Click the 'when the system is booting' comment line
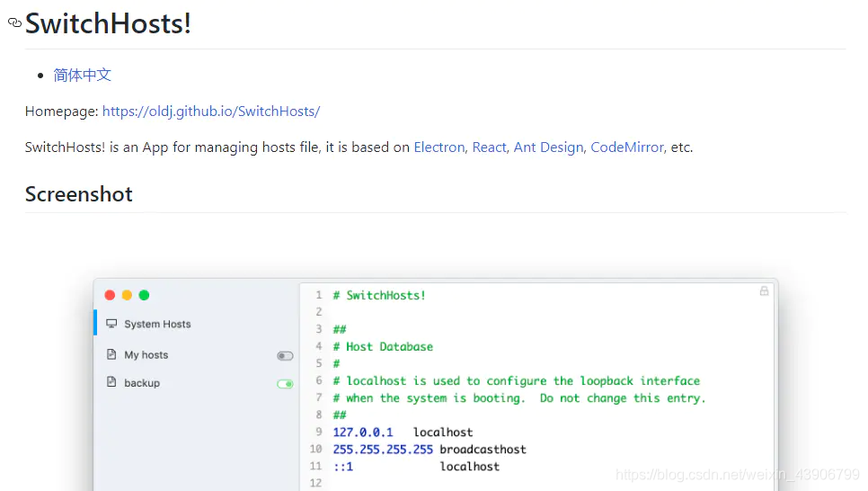868x491 pixels. tap(519, 398)
